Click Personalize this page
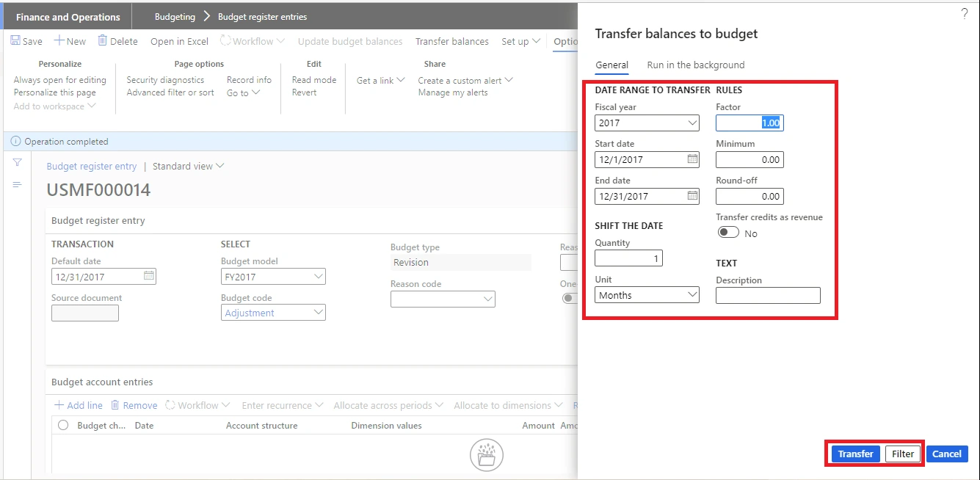 [x=54, y=92]
